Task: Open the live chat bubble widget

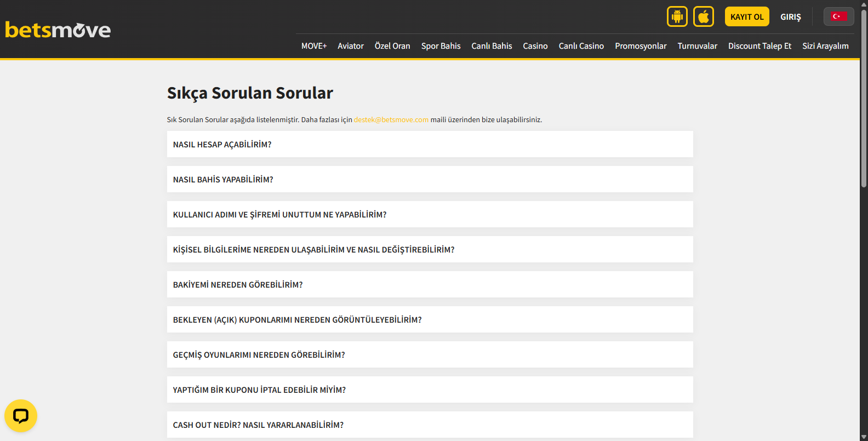Action: click(21, 416)
